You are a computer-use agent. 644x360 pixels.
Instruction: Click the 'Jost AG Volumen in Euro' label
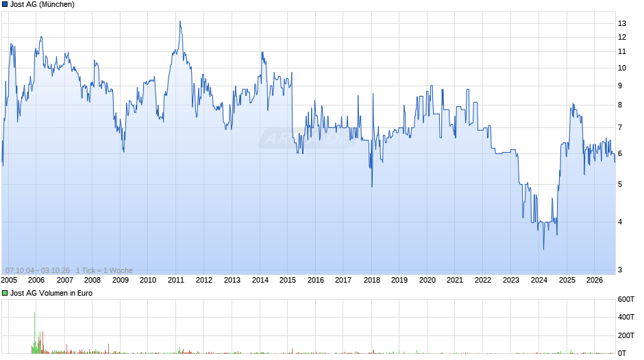click(x=51, y=293)
